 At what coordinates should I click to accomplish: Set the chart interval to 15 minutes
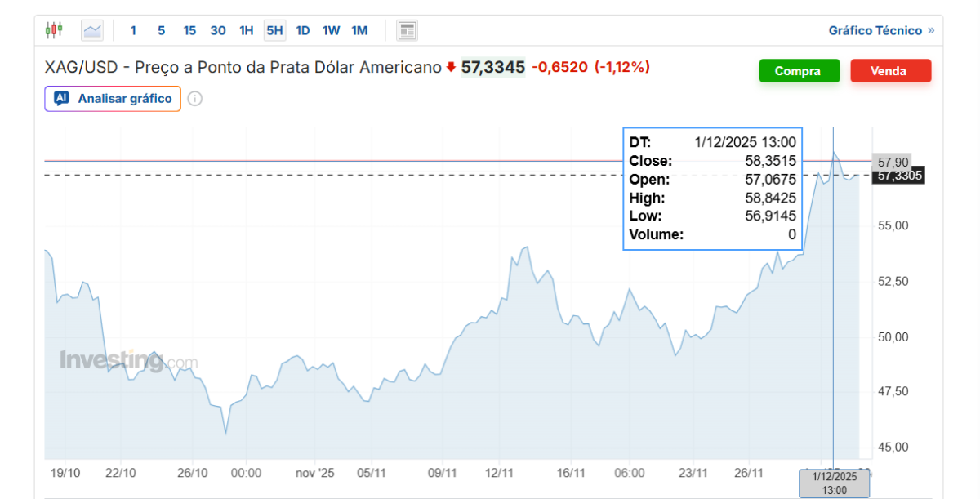(x=189, y=31)
